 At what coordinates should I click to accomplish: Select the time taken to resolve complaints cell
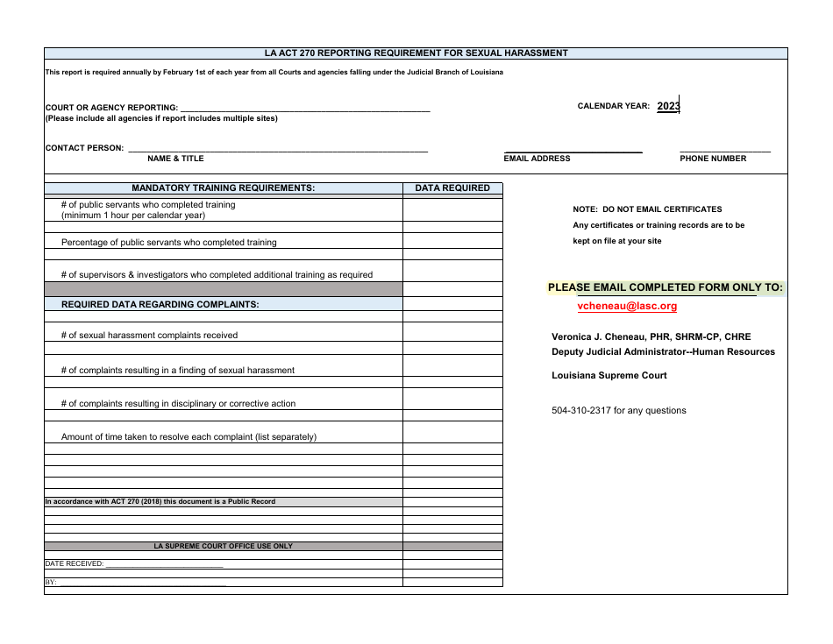452,433
